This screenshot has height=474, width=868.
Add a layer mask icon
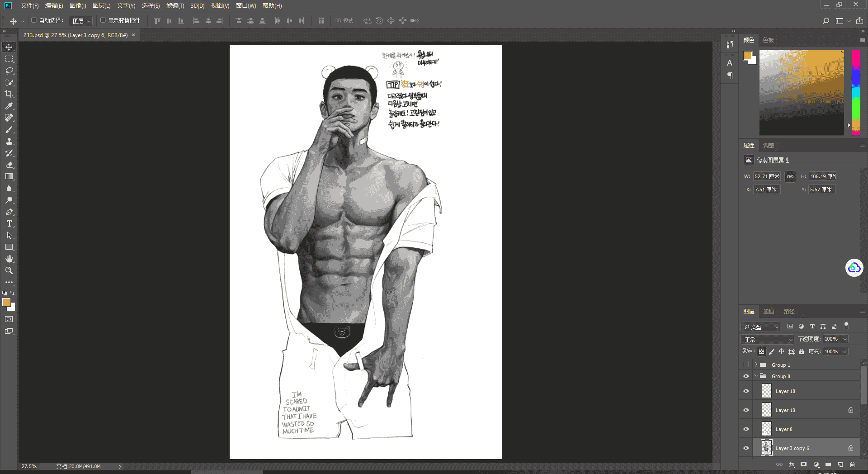pyautogui.click(x=803, y=465)
